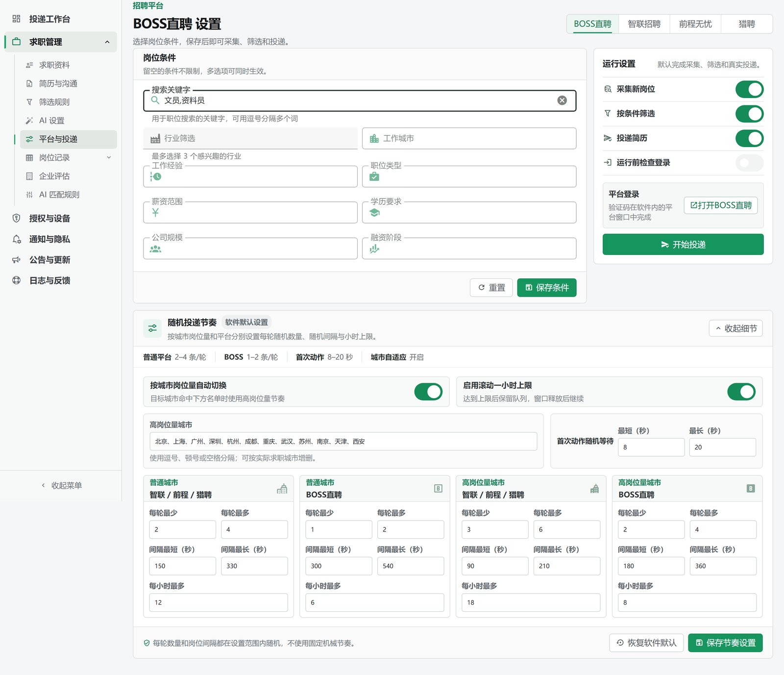Click the 岗位记录 table icon in sidebar
This screenshot has height=675, width=784.
29,157
